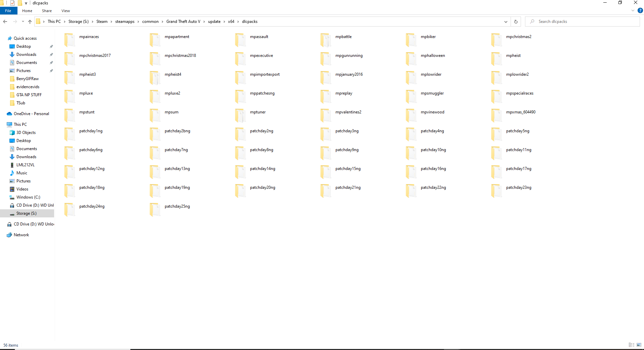Navigate to x64 breadcrumb segment
Viewport: 644px width, 350px height.
coord(231,22)
